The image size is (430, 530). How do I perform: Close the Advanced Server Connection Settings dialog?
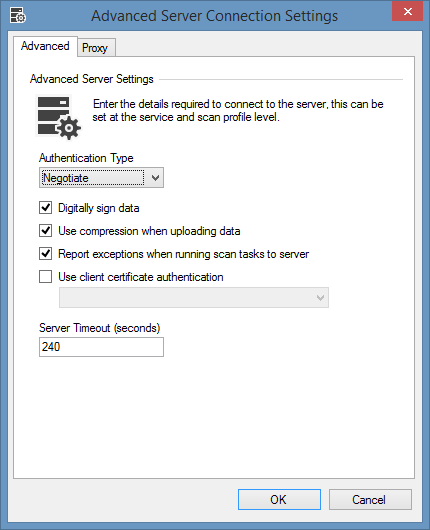tap(407, 12)
